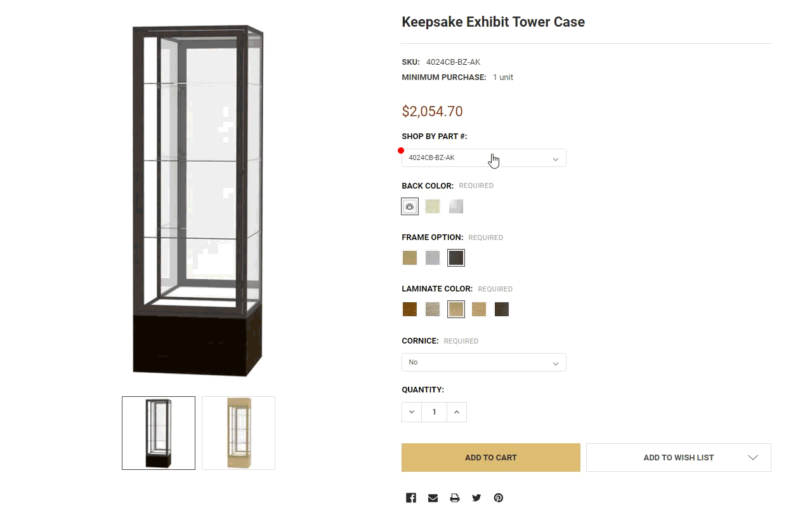Open the Shop By Part # dropdown
812x508 pixels.
click(x=483, y=158)
